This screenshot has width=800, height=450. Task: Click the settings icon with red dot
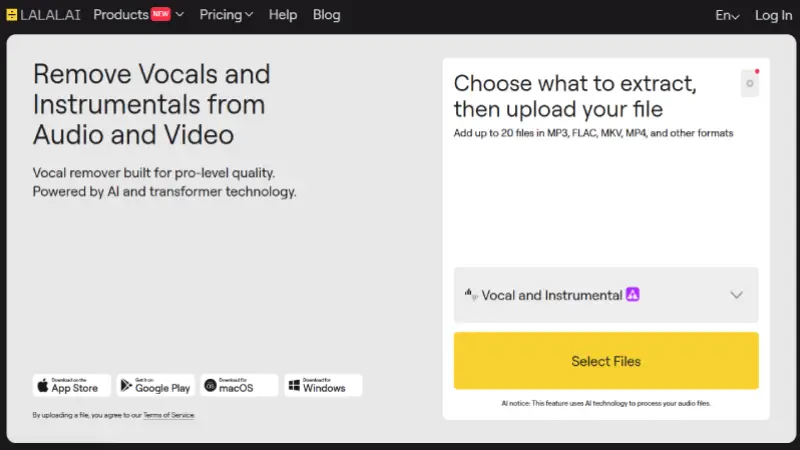tap(750, 83)
